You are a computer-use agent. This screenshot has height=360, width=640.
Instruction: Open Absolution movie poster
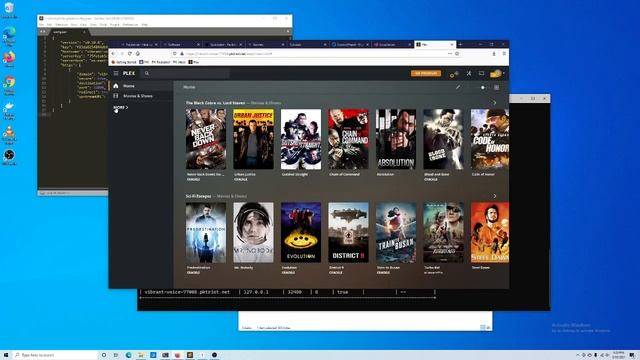(396, 139)
